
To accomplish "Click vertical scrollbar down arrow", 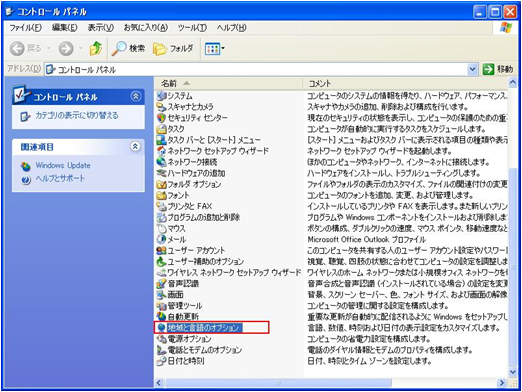I will click(x=513, y=372).
